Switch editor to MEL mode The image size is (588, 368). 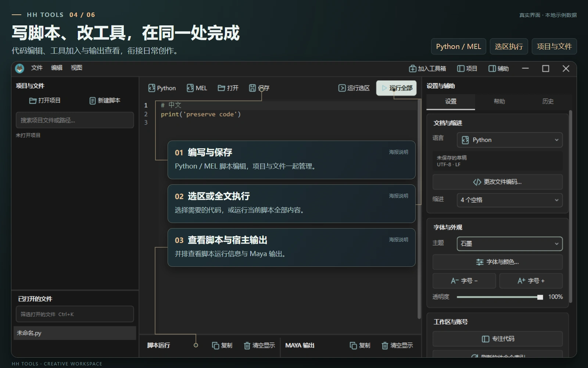(x=197, y=88)
